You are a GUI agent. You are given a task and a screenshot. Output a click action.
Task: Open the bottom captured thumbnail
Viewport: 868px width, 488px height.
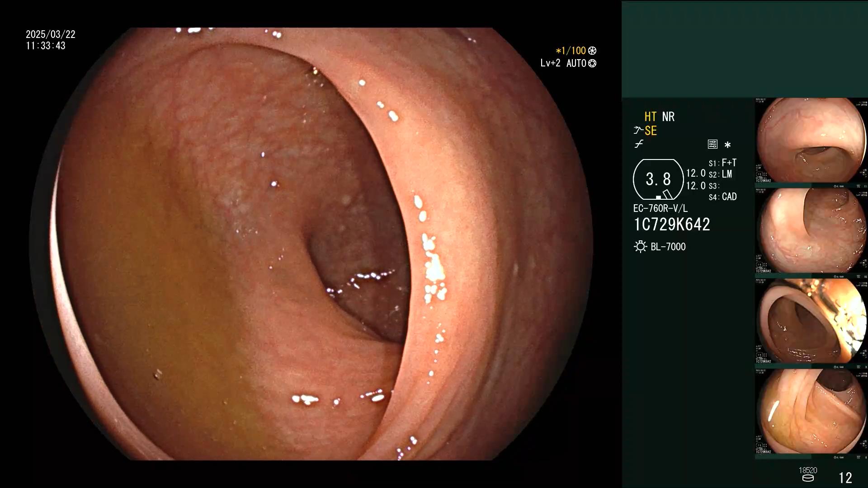811,412
